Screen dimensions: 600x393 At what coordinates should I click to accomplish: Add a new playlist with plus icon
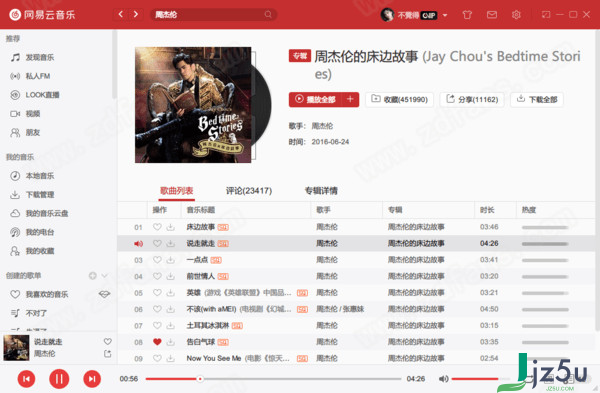point(93,276)
